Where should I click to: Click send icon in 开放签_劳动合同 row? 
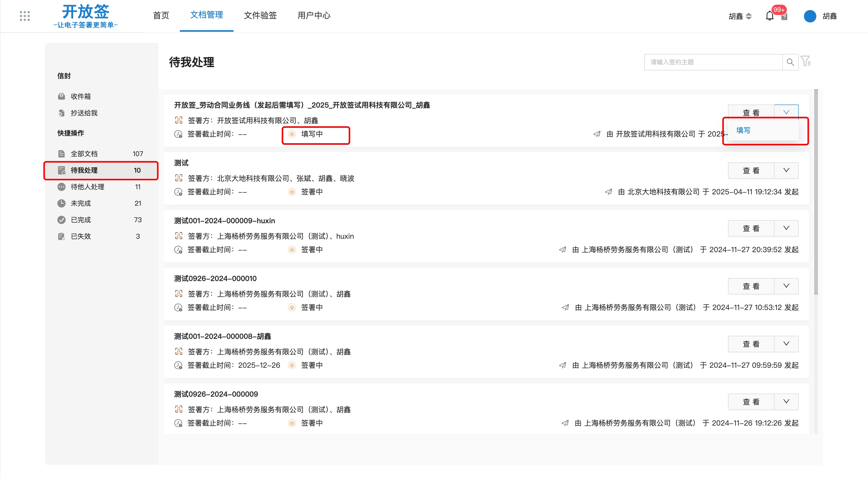point(597,134)
